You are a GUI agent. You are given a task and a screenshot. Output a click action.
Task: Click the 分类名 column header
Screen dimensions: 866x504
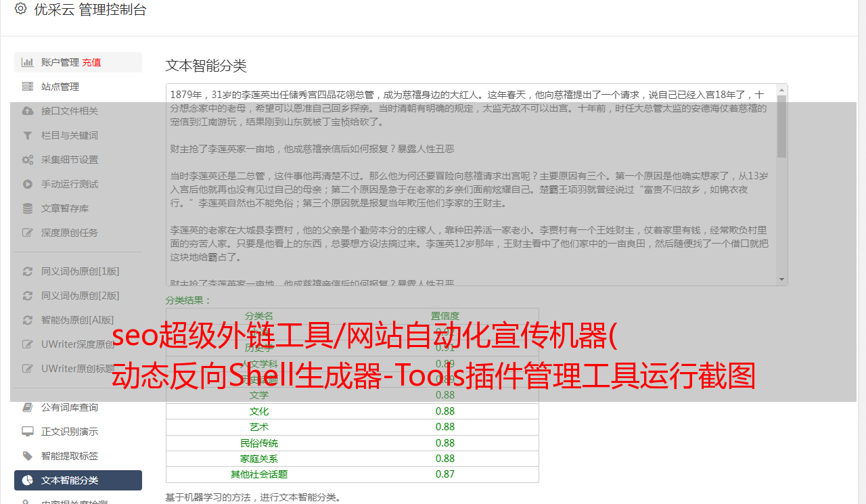tap(259, 316)
